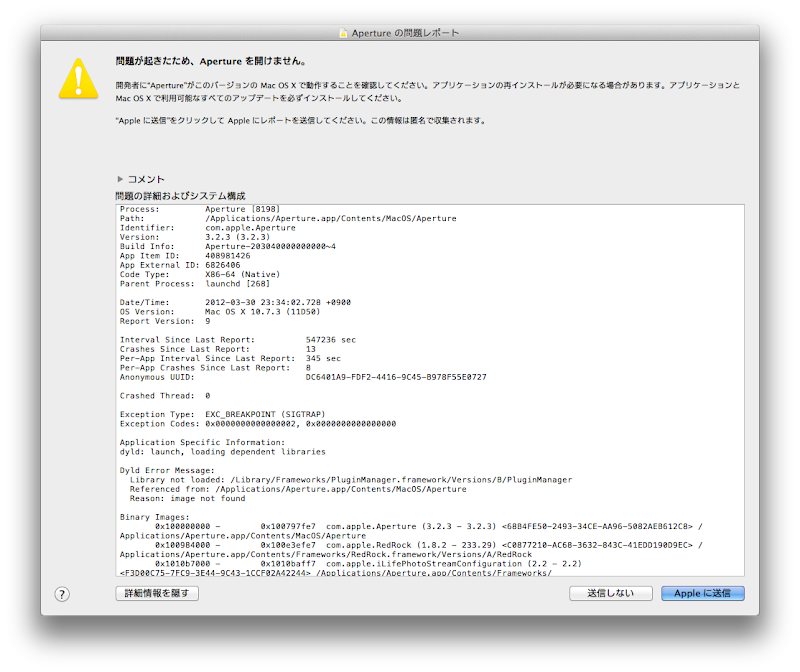800x672 pixels.
Task: Click the heading 問題が起きたため、Aperture を開けません。
Action: tap(211, 61)
